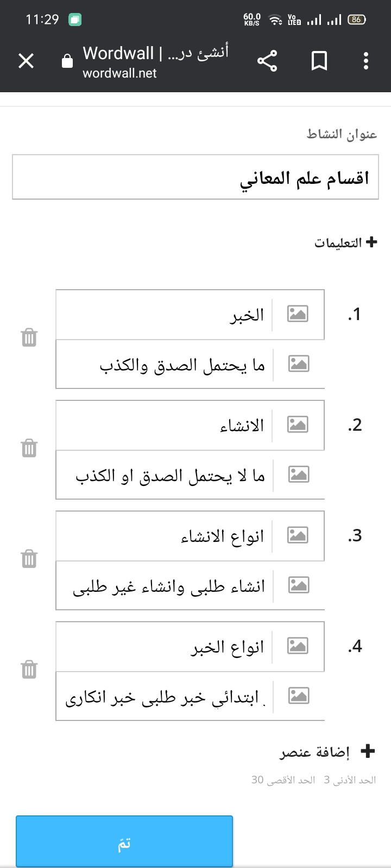Open browser share icon
Viewport: 391px width, 868px height.
pyautogui.click(x=267, y=61)
